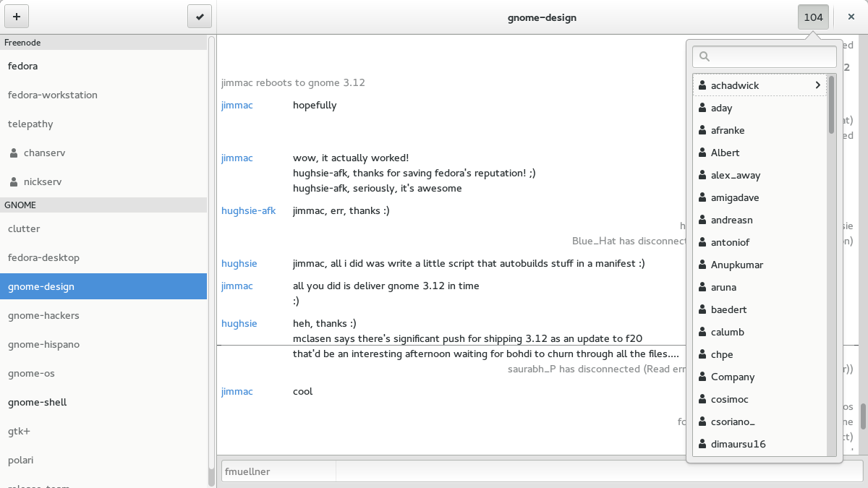868x488 pixels.
Task: Click the user icon beside antoniof
Action: (702, 242)
